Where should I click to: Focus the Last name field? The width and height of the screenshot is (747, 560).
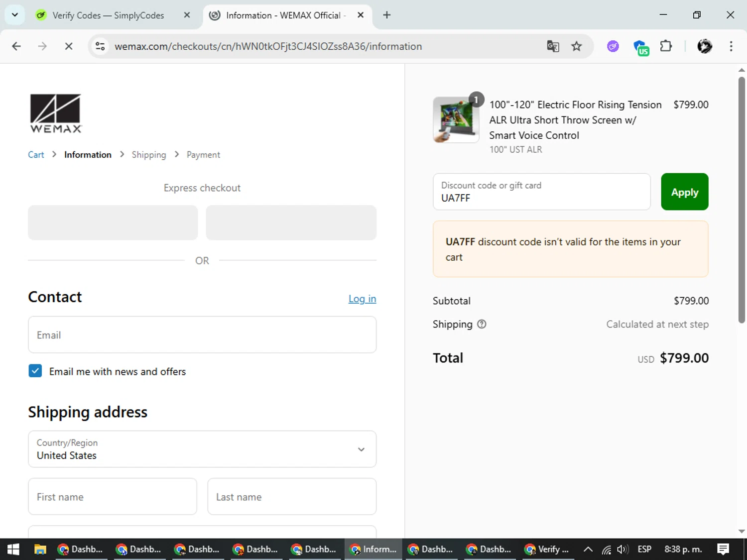click(x=292, y=497)
